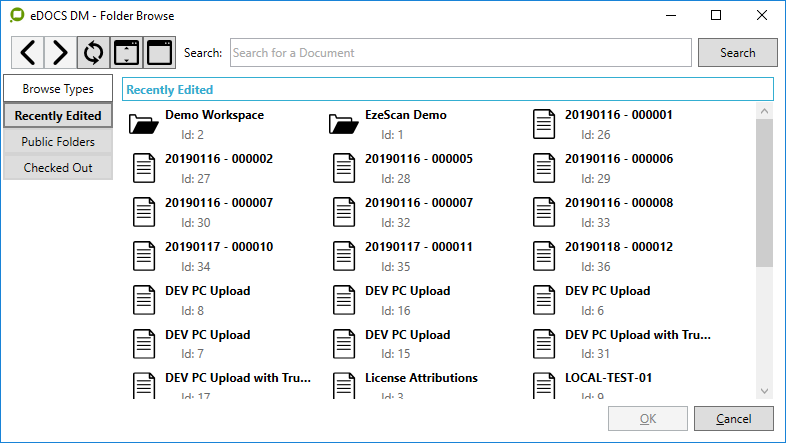Select document 20190118 - 000012
The width and height of the screenshot is (786, 443).
coord(618,247)
